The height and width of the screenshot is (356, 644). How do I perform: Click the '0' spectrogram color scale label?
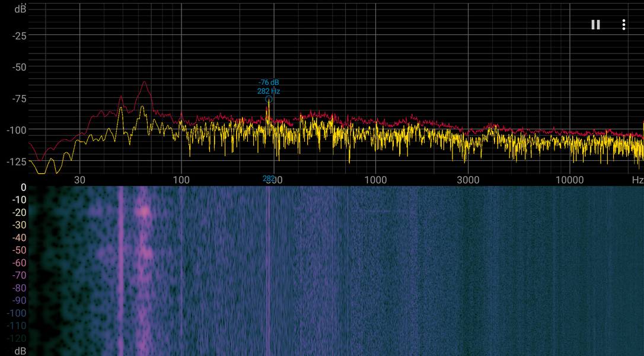[x=23, y=187]
